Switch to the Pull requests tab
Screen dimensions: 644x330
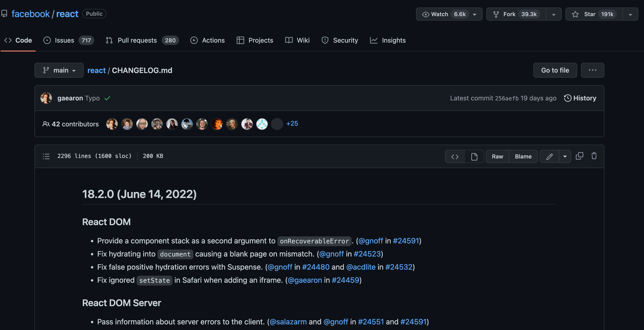[137, 40]
